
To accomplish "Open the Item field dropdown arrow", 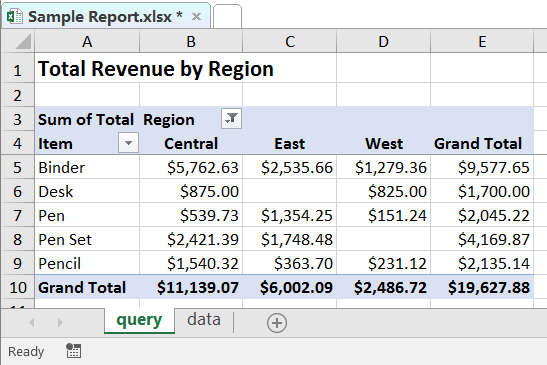I will pyautogui.click(x=128, y=143).
